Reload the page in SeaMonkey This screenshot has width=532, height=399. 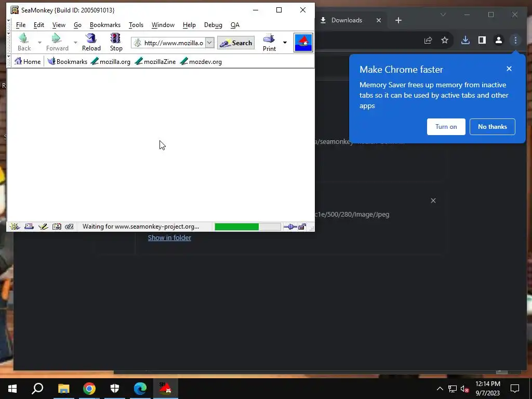coord(91,42)
